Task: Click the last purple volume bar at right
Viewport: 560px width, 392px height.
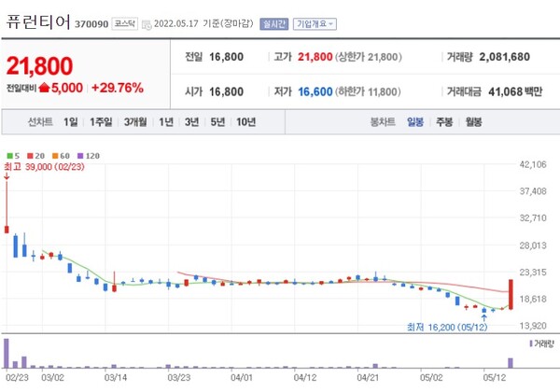Action: (511, 363)
